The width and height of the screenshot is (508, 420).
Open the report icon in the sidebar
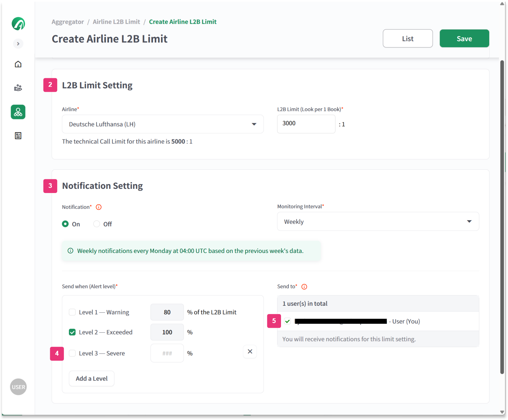pos(18,136)
